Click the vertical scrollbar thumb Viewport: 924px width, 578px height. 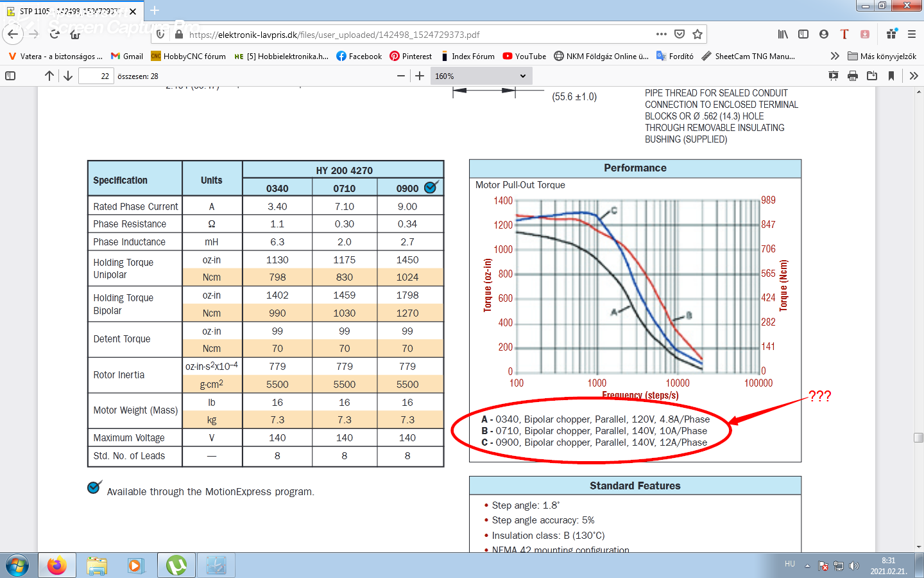pos(919,437)
